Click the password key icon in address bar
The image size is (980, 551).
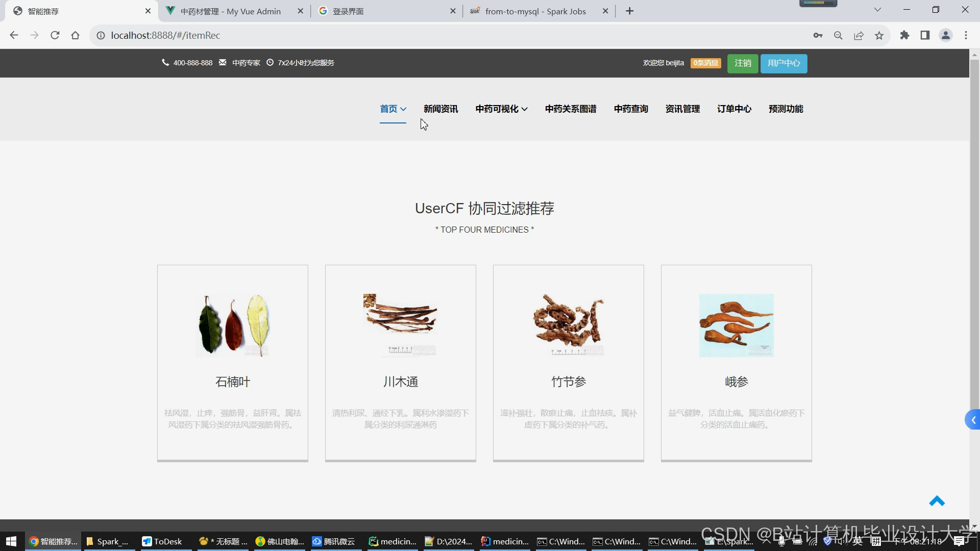818,36
